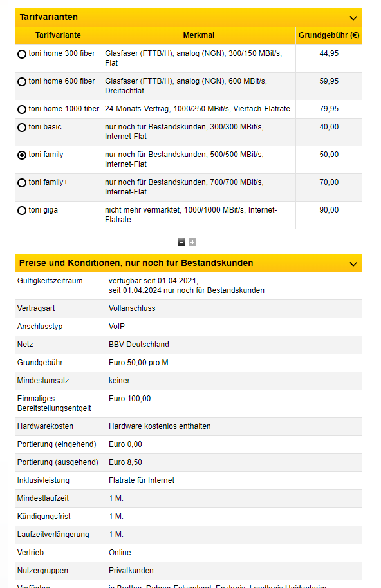Screen dimensions: 381x588
Task: Choose the toni giga tariff
Action: click(21, 210)
